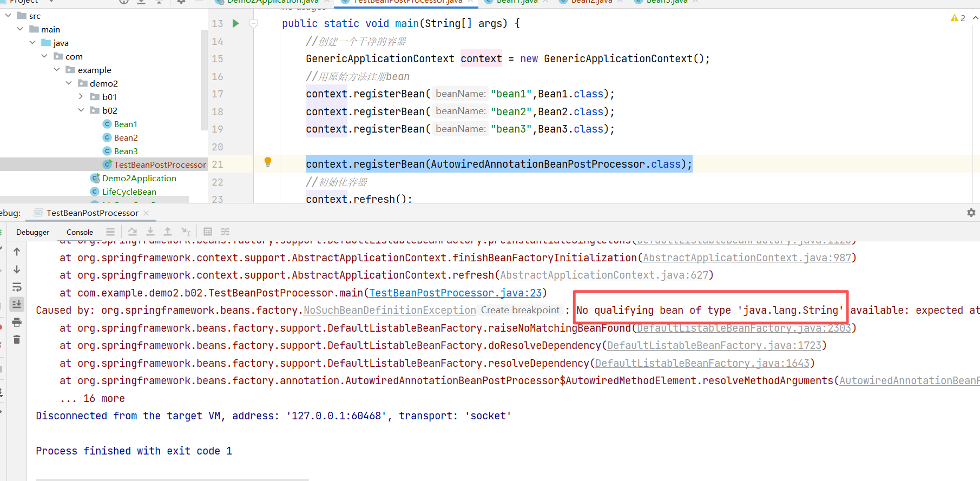Open AbstractApplicationContext.java:627 link
Screen dimensions: 980x481
pyautogui.click(x=604, y=275)
